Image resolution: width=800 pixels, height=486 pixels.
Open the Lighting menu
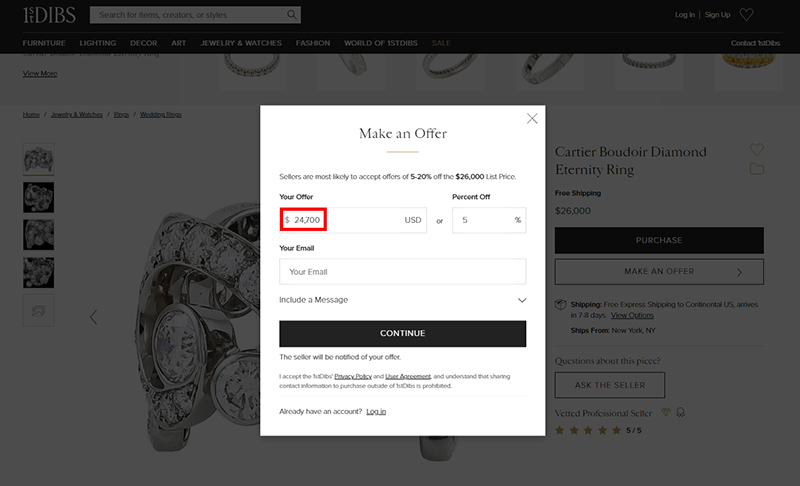point(98,43)
